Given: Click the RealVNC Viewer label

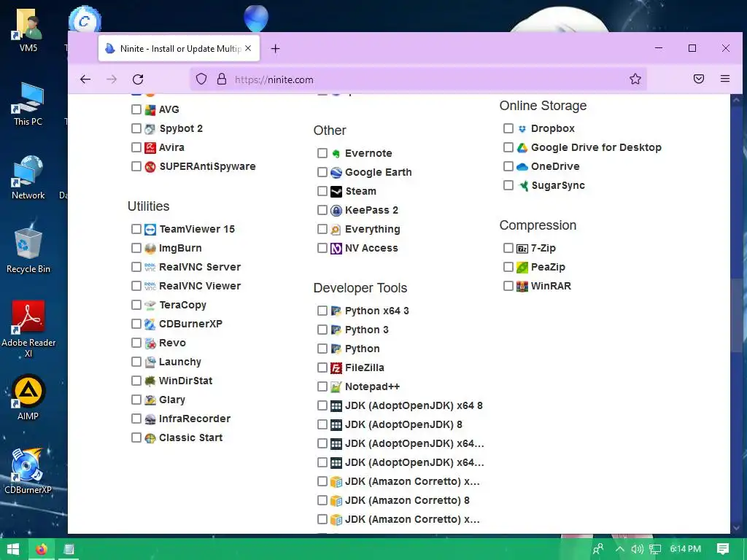Looking at the screenshot, I should pos(200,286).
